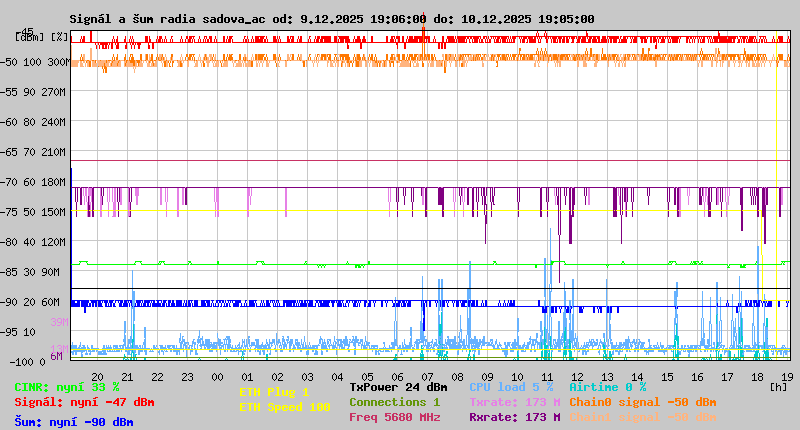
Task: Click the 150M rate label on the Y axis
Action: 53,212
